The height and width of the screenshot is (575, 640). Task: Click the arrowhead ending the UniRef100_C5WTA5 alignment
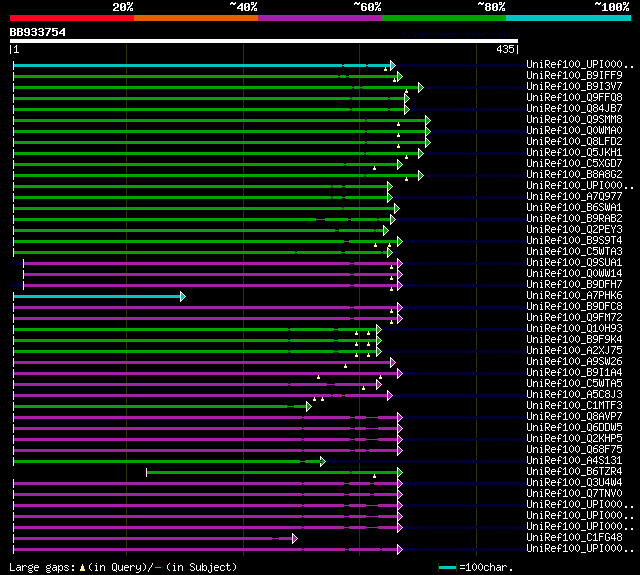pos(379,384)
